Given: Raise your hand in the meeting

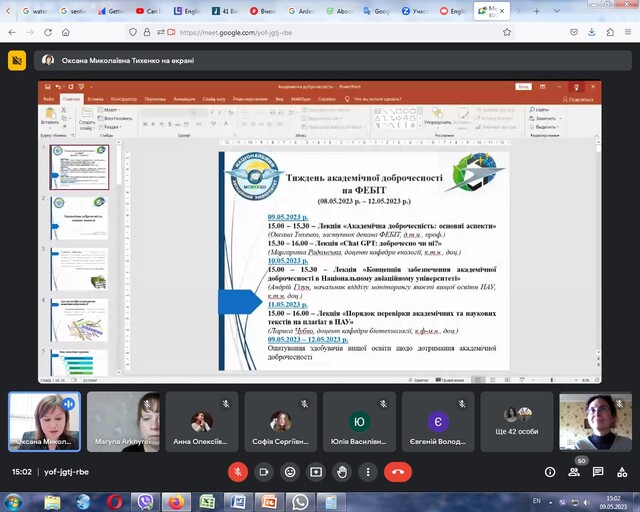Looking at the screenshot, I should [342, 471].
